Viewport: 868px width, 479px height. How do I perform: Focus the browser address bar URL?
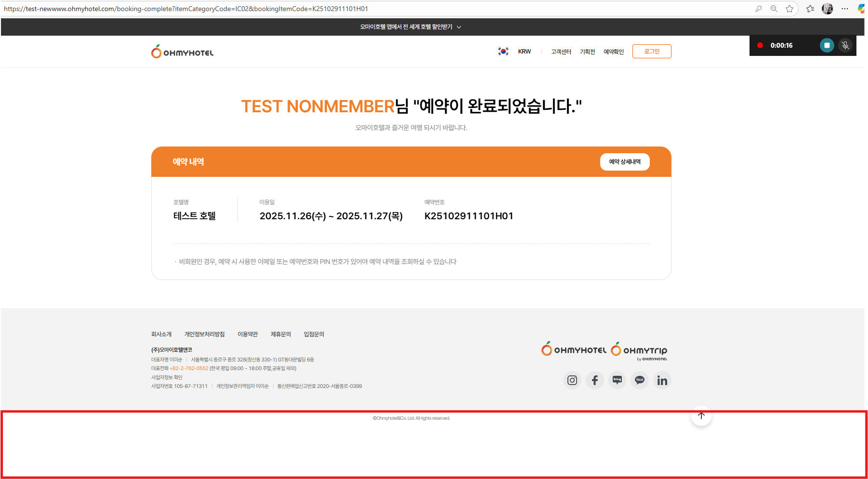tap(186, 9)
